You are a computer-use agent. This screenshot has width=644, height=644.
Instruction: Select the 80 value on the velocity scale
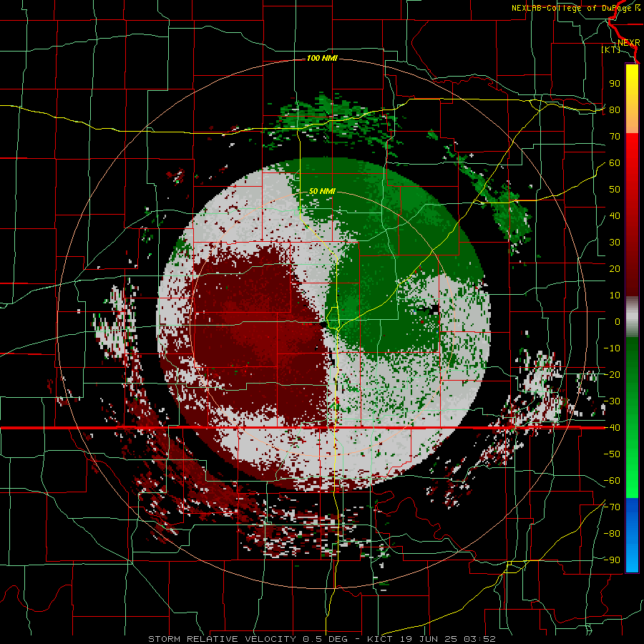click(615, 109)
